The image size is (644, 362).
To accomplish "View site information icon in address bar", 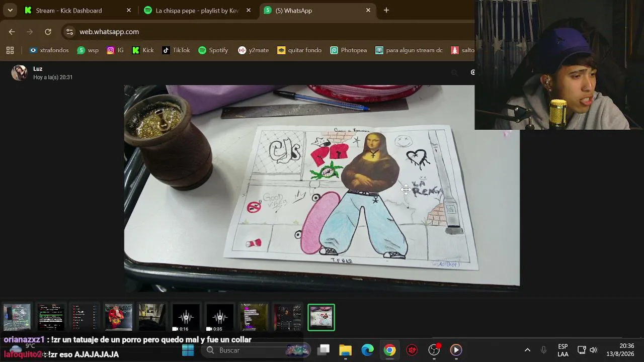I will tap(69, 32).
